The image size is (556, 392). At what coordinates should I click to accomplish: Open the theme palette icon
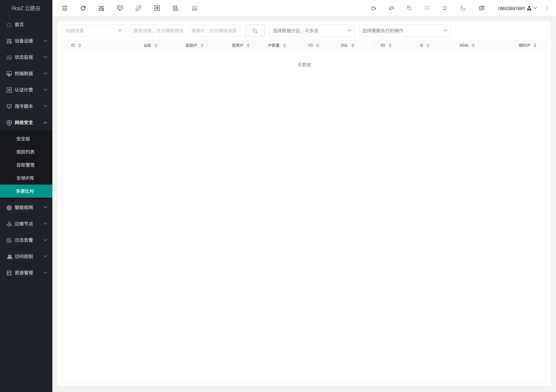point(391,8)
